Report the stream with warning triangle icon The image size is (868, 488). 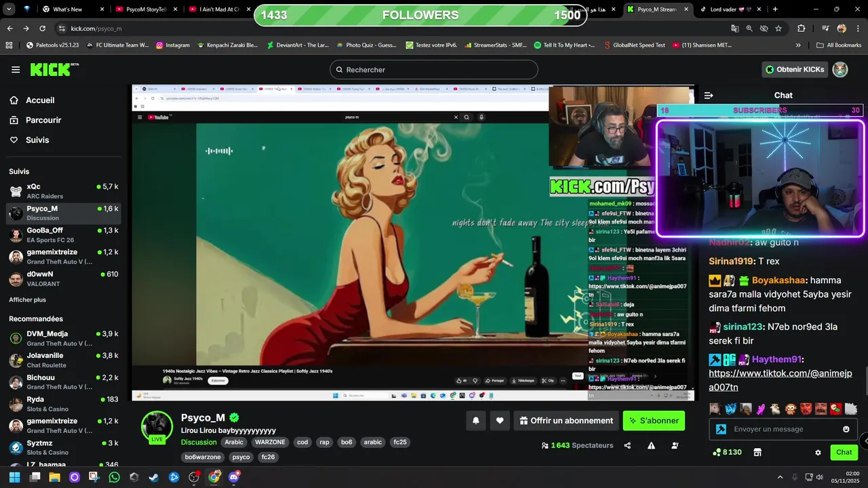[x=651, y=445]
